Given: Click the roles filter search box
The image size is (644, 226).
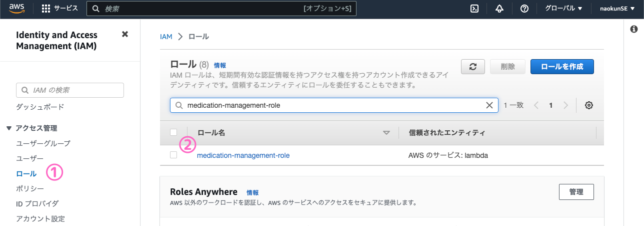Looking at the screenshot, I should (x=334, y=105).
